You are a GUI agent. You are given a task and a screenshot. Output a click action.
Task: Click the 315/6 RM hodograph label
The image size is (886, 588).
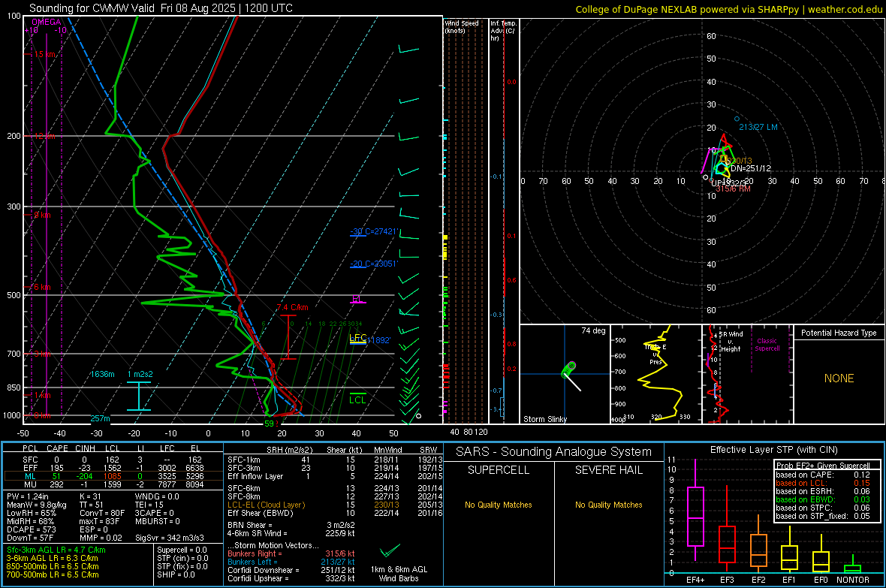pos(733,188)
